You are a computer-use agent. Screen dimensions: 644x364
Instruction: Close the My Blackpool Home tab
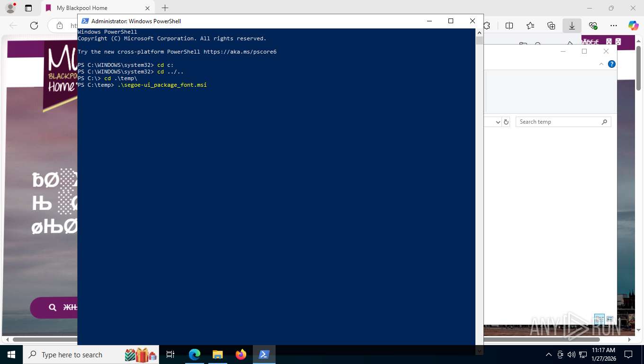point(147,8)
